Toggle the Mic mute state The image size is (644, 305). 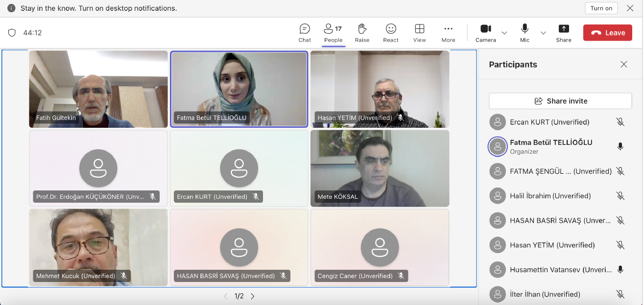pyautogui.click(x=525, y=33)
